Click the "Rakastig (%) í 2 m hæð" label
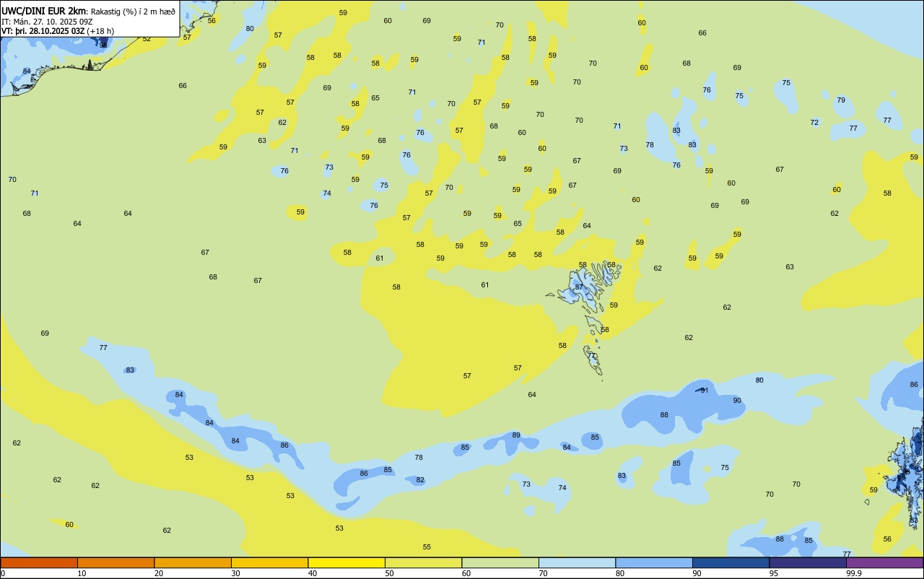Image resolution: width=924 pixels, height=579 pixels. click(x=132, y=12)
